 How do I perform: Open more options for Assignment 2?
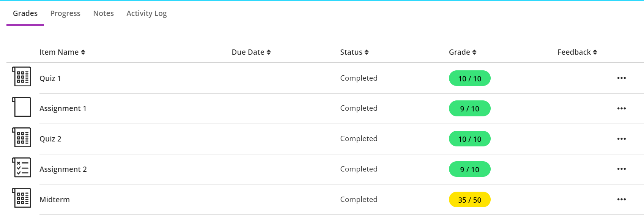621,169
